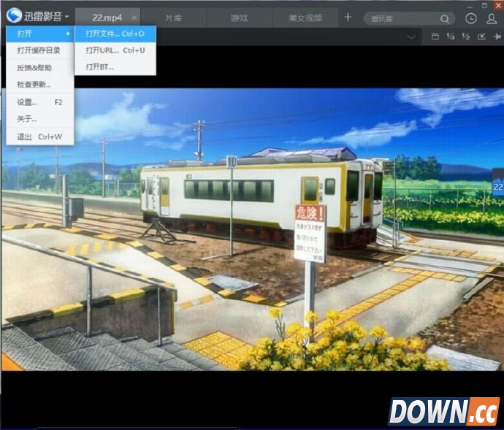Expand the toolbar chevron dropdown
The image size is (504, 430).
[413, 37]
